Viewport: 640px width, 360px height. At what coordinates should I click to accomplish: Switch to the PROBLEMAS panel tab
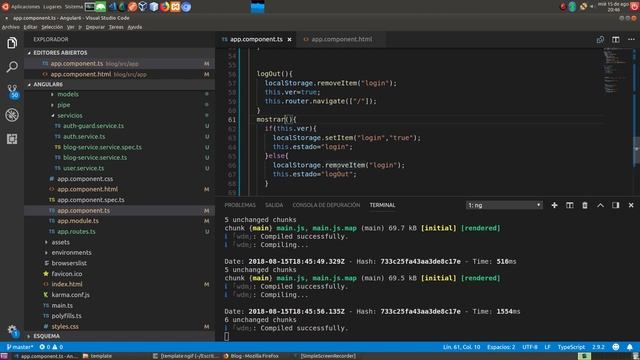pos(240,205)
